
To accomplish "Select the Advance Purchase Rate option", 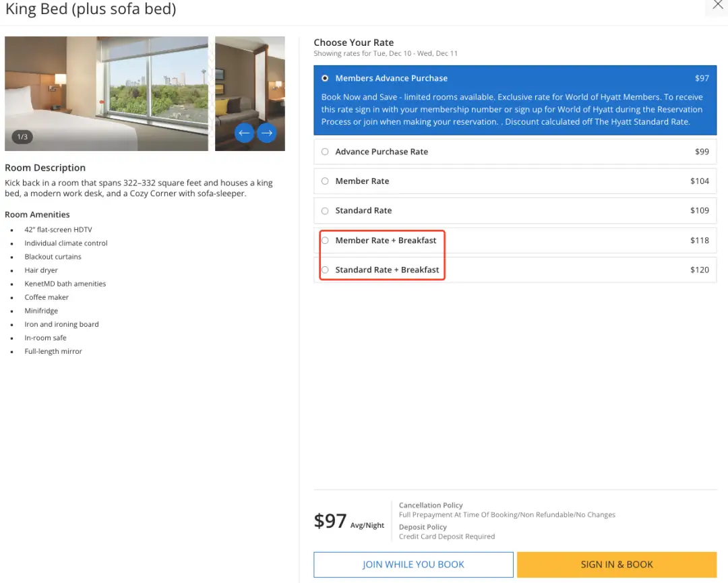I will pyautogui.click(x=325, y=152).
